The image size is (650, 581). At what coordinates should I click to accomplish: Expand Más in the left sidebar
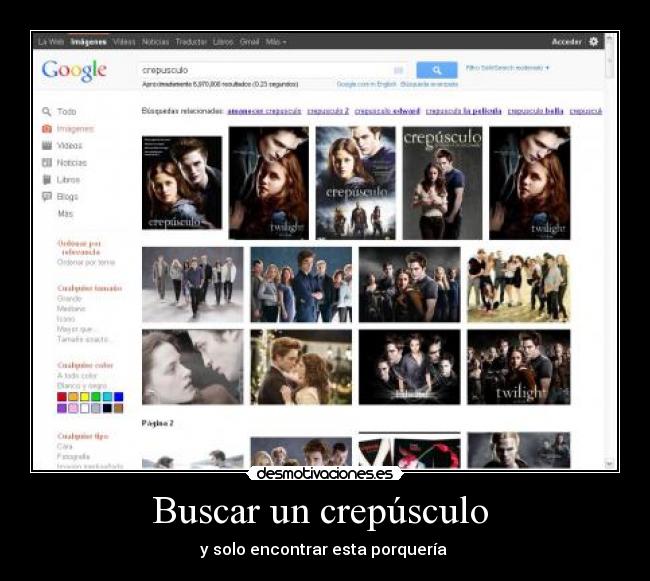coord(65,213)
